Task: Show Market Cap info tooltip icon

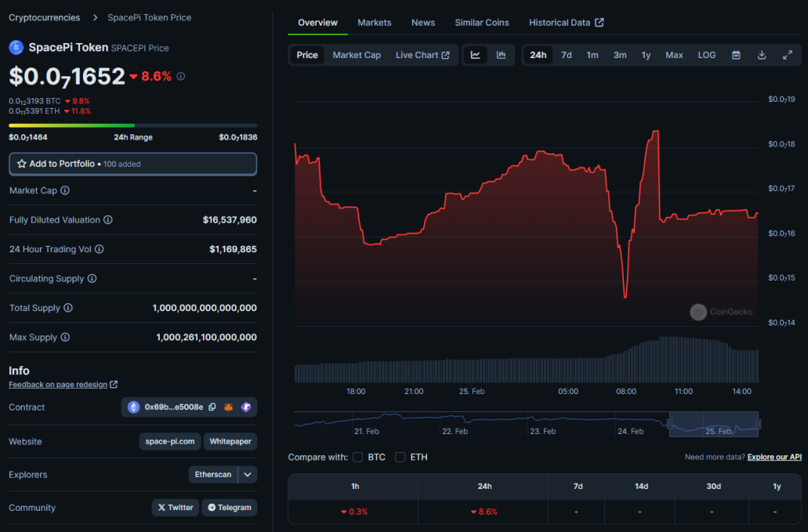Action: (x=65, y=190)
